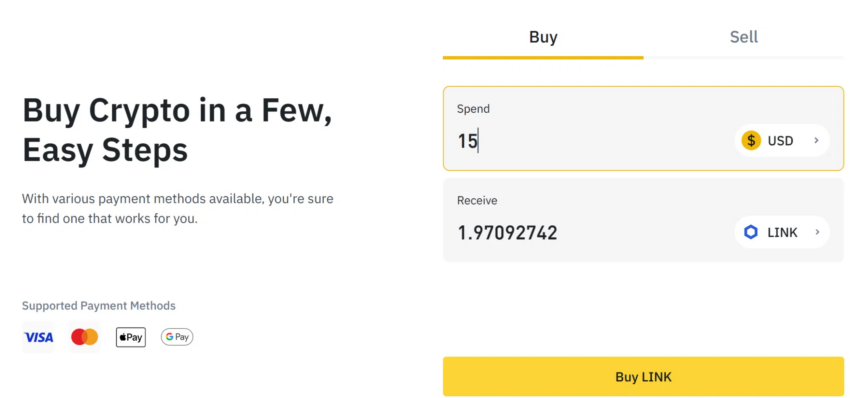This screenshot has height=398, width=850.
Task: Switch to the Buy tab
Action: click(543, 38)
